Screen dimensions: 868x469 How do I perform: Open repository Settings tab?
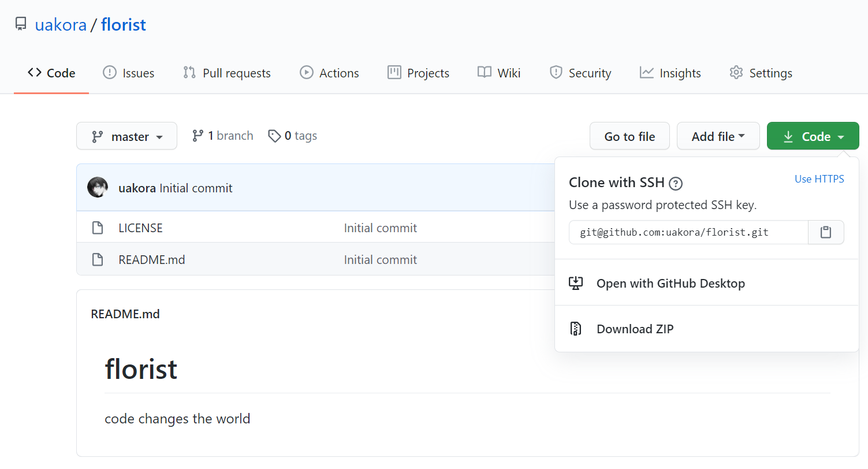point(761,73)
